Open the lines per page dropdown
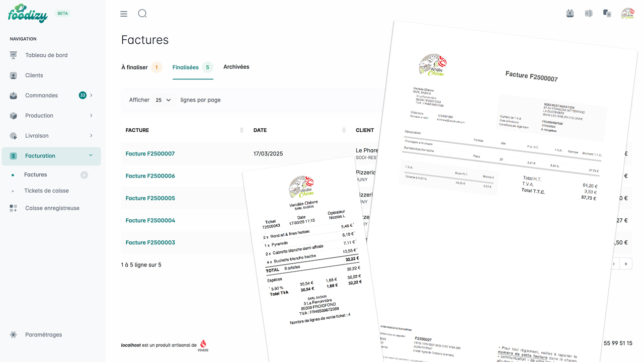 click(163, 100)
